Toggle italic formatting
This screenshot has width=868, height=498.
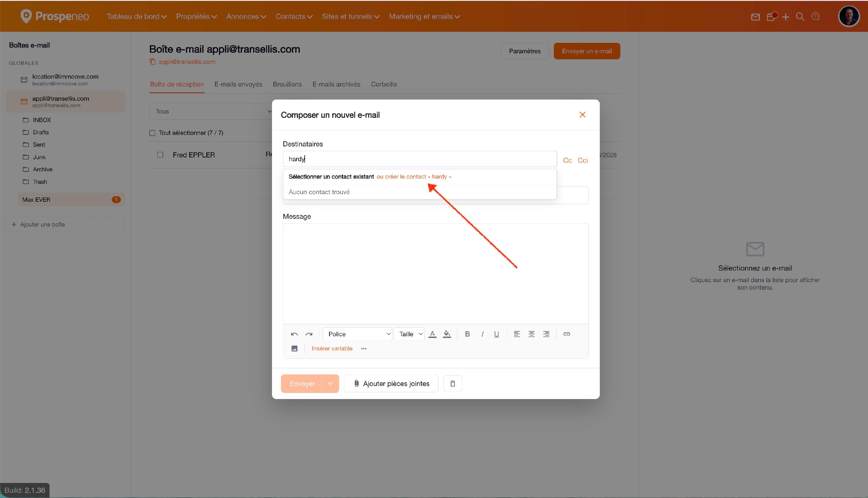(x=482, y=334)
